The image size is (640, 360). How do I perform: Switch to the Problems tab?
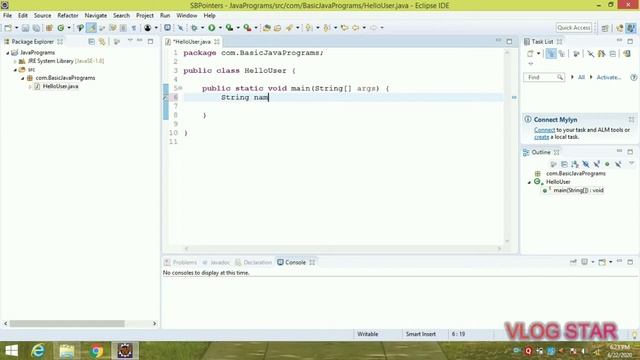(x=180, y=262)
